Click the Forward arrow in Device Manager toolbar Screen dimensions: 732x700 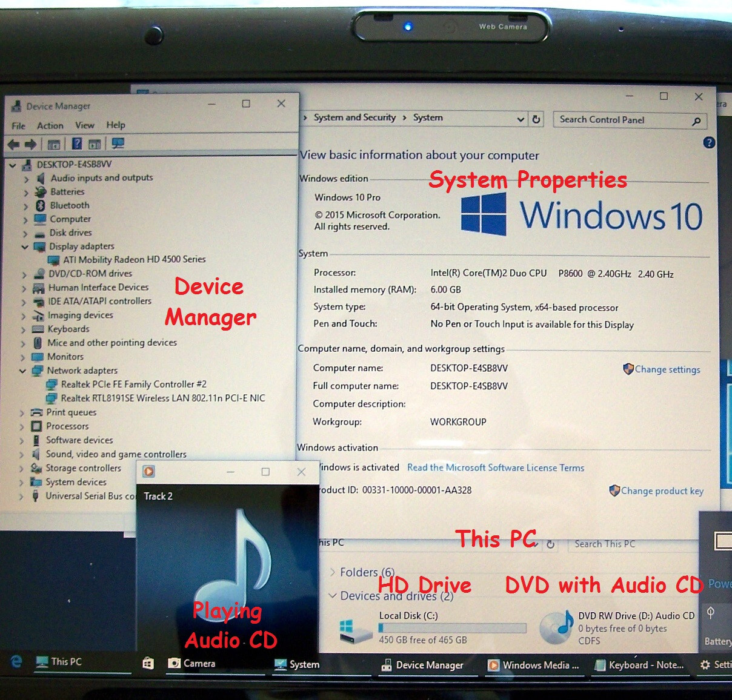30,144
